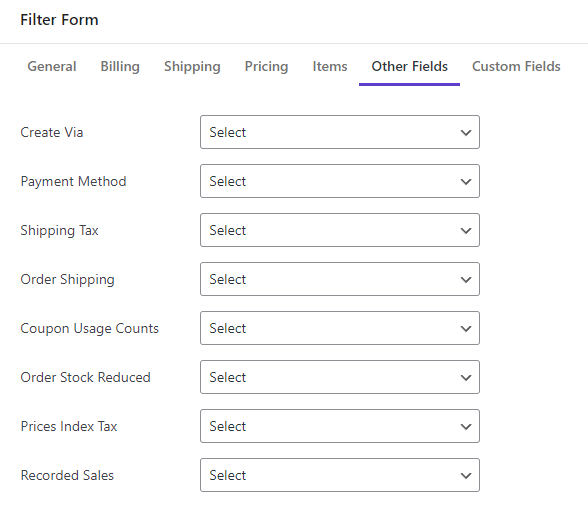Click the Filter Form heading
This screenshot has height=518, width=588.
(59, 20)
